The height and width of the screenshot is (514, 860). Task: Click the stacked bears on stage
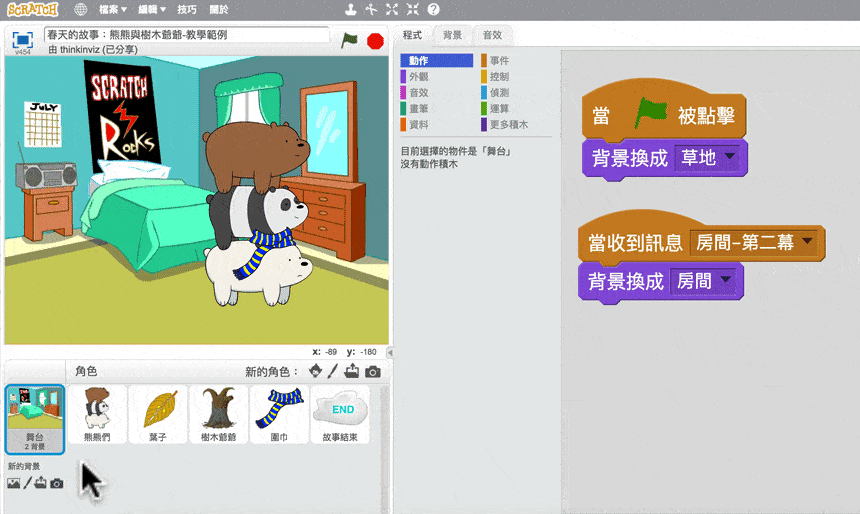(x=257, y=214)
